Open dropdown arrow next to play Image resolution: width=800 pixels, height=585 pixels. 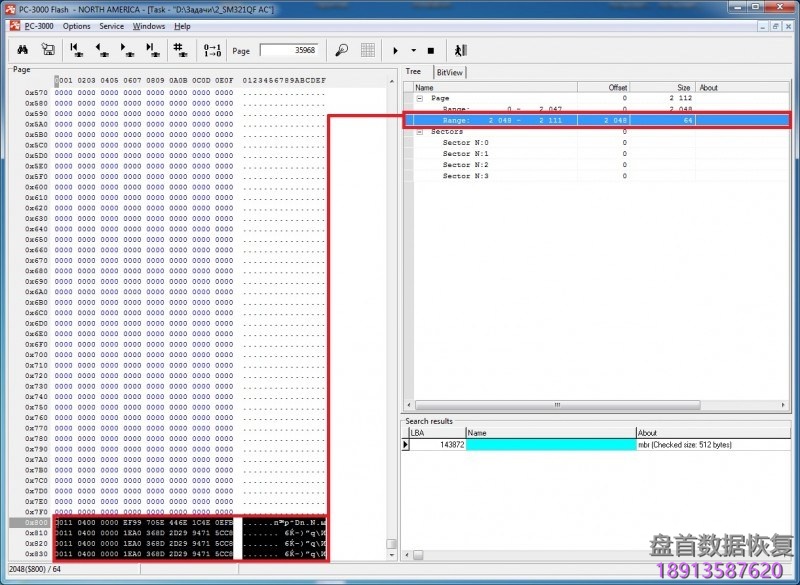tap(413, 50)
